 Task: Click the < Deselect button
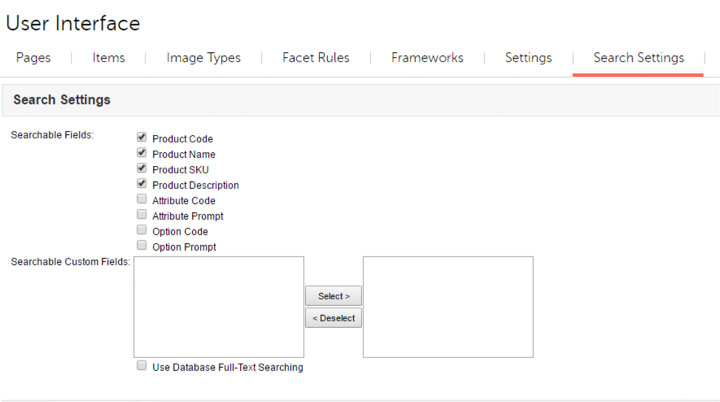[333, 318]
